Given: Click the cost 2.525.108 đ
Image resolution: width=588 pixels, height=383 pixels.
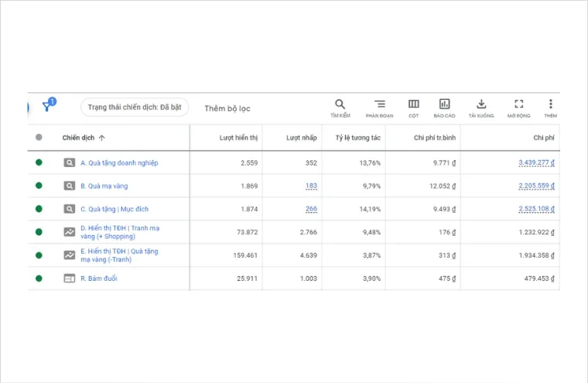Looking at the screenshot, I should point(537,209).
